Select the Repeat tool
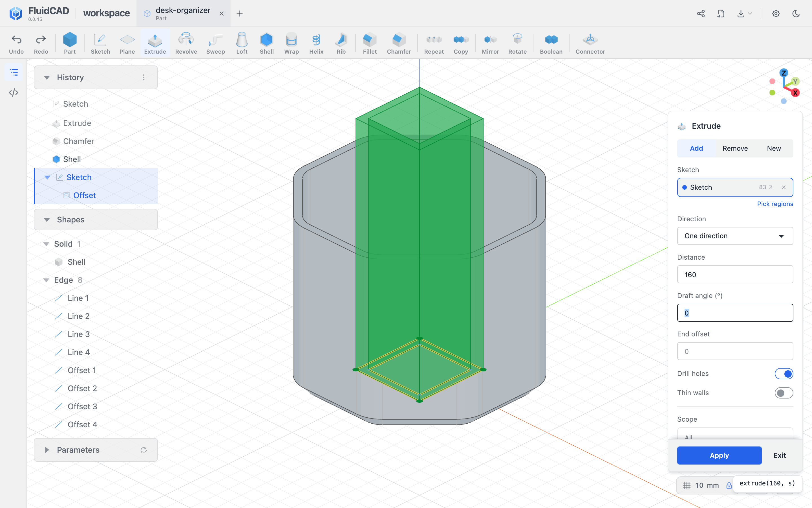 pyautogui.click(x=434, y=43)
